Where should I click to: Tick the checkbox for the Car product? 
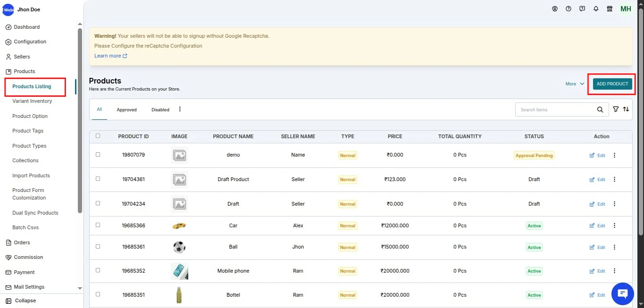pyautogui.click(x=98, y=225)
